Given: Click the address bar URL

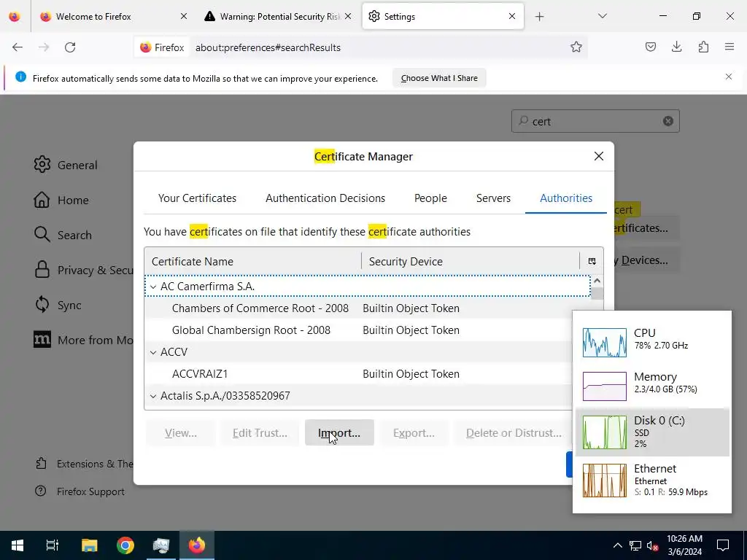Looking at the screenshot, I should tap(268, 47).
